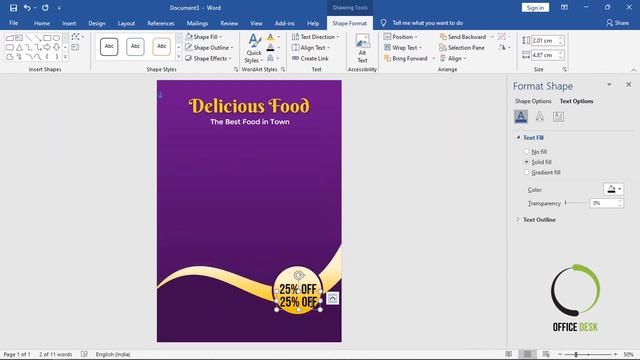
Task: Switch to the View tab
Action: pyautogui.click(x=256, y=23)
